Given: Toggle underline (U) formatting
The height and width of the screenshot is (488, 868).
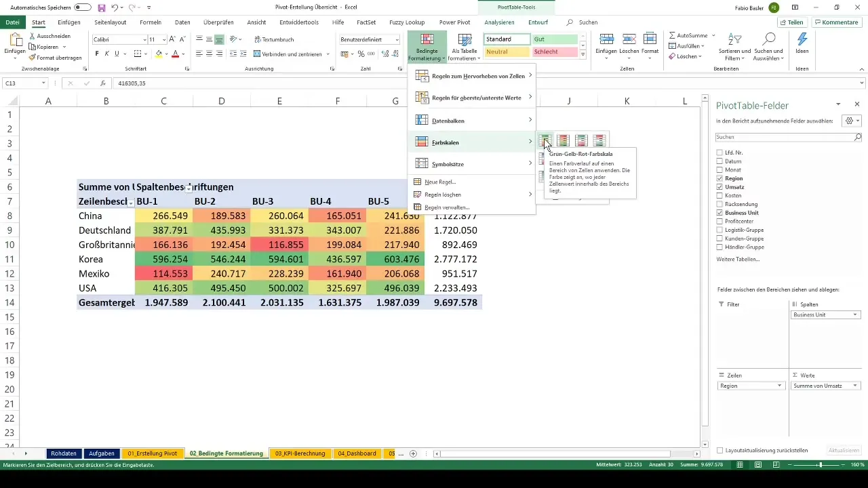Looking at the screenshot, I should click(x=117, y=54).
